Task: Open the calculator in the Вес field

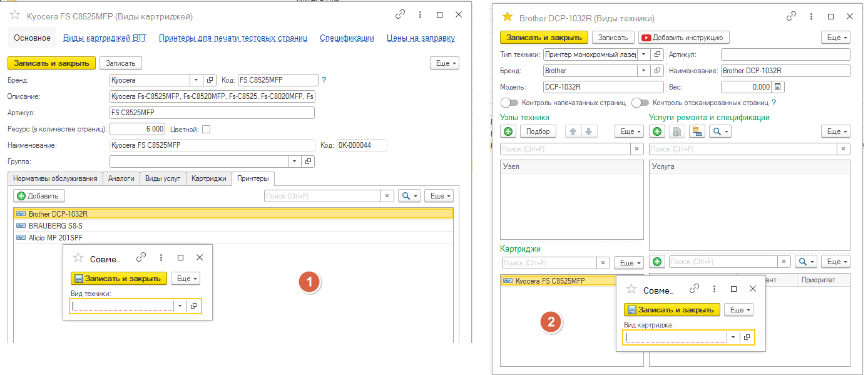Action: 778,87
